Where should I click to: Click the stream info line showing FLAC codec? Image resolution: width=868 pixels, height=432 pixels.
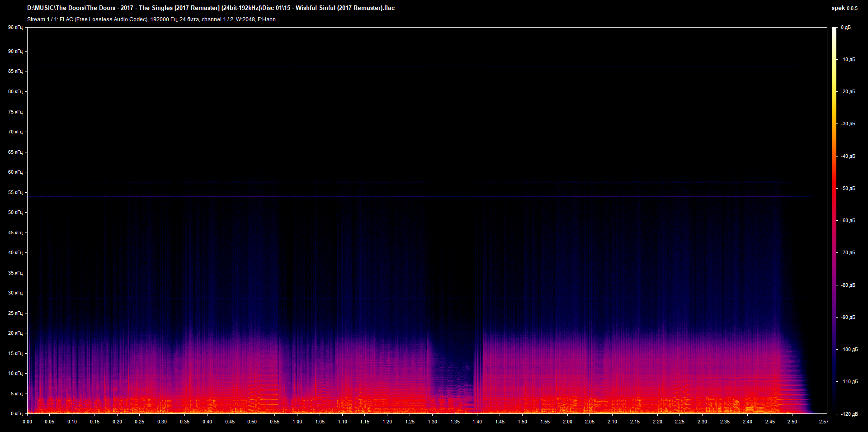point(151,19)
